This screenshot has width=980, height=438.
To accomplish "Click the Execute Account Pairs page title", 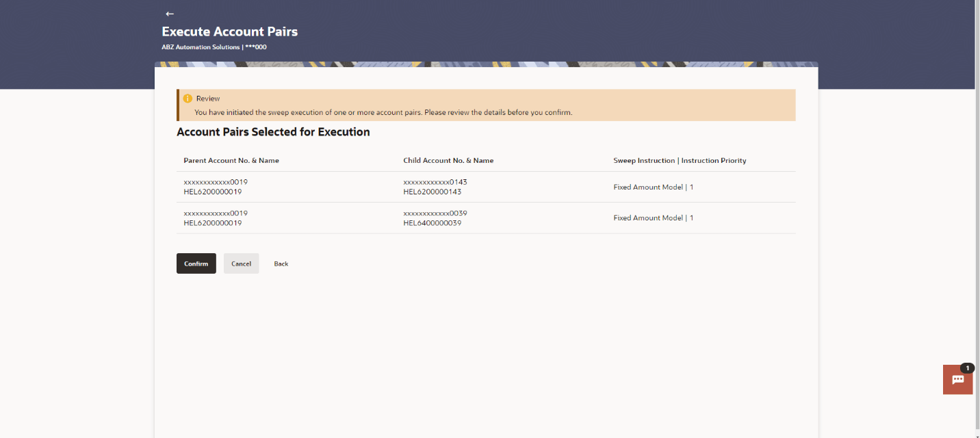I will pos(230,31).
